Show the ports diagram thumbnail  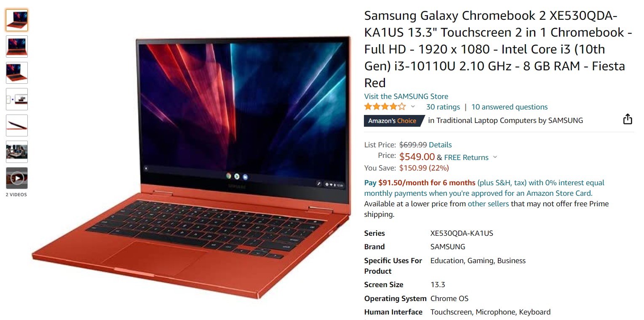coord(17,99)
